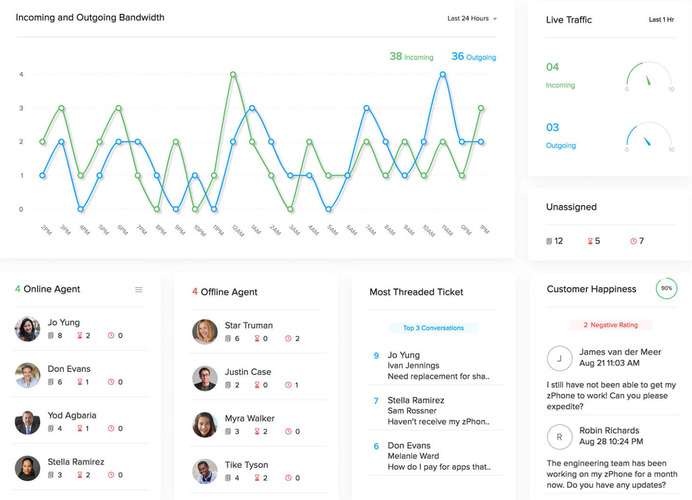Viewport: 692px width, 500px height.
Task: Click Yod Agbaria's avatar photo
Action: click(27, 422)
